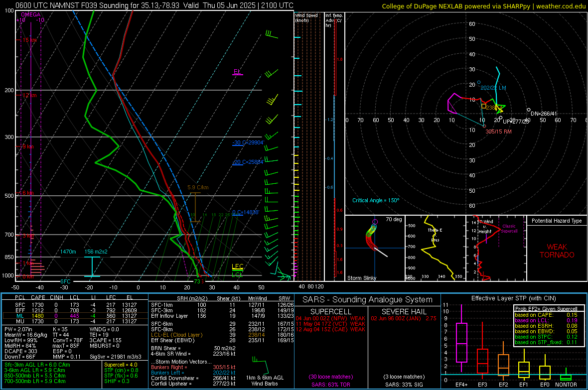This screenshot has width=588, height=390.
Task: Select the Eff Inflow Layer row
Action: point(222,316)
